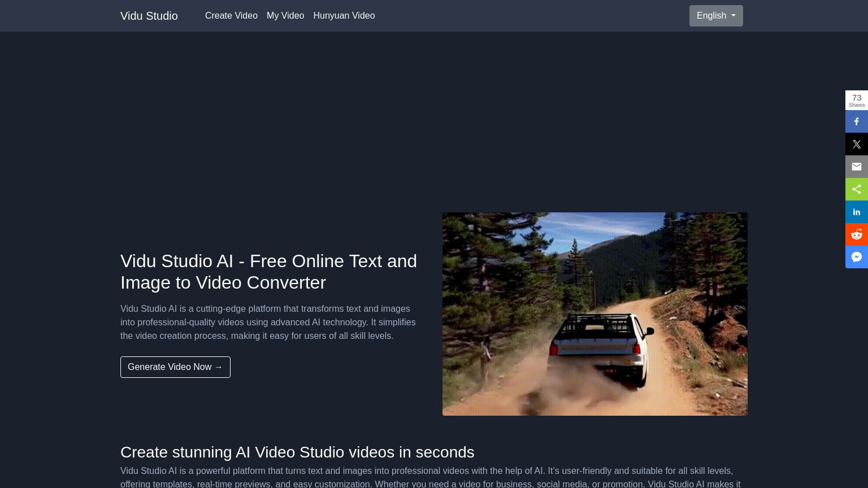The image size is (868, 488).
Task: Click the Vidu Studio brand logo
Action: click(149, 16)
